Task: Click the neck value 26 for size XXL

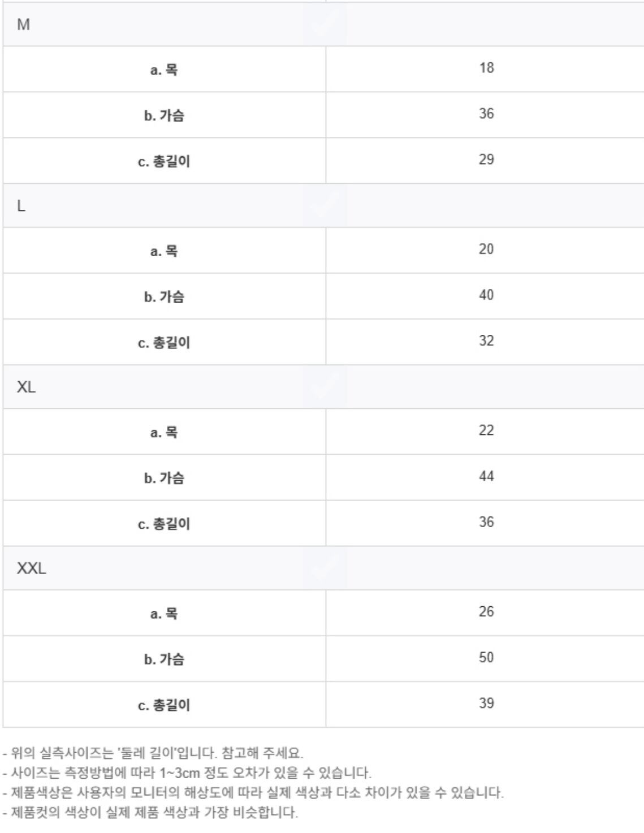Action: pos(486,612)
